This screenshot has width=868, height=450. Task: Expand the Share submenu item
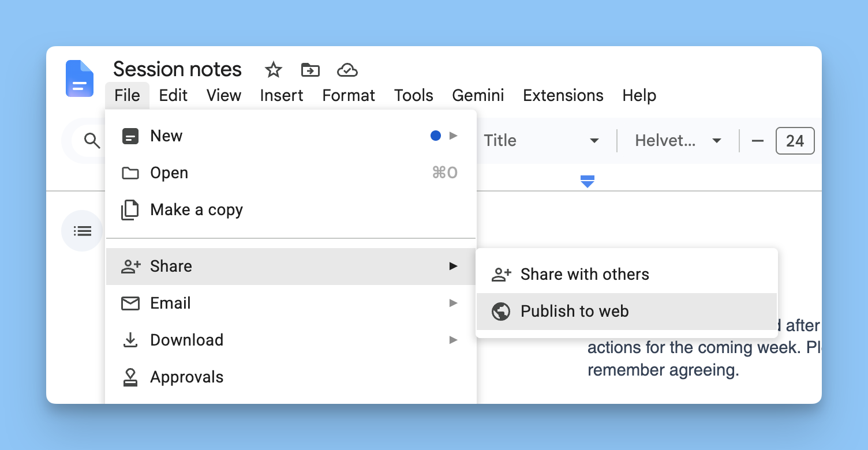(291, 267)
